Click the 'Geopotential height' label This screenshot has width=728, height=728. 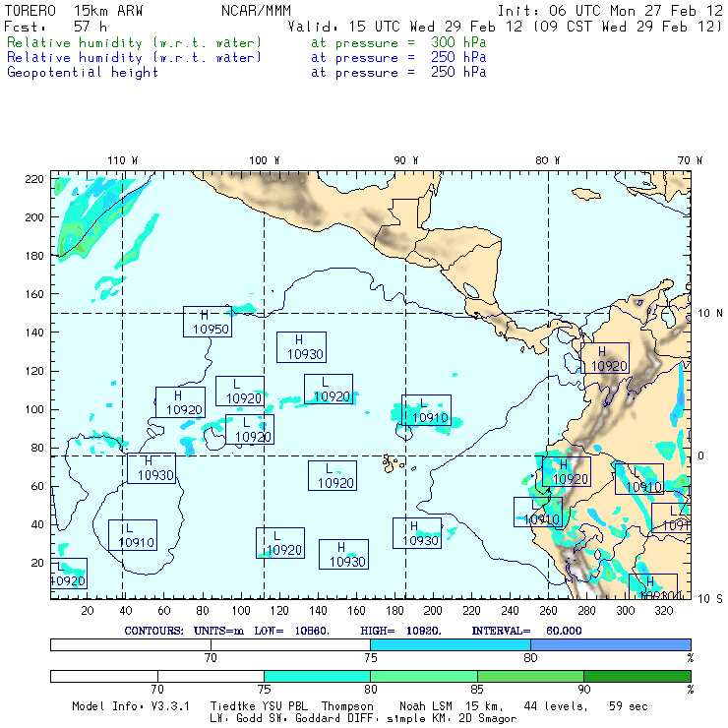click(x=83, y=73)
